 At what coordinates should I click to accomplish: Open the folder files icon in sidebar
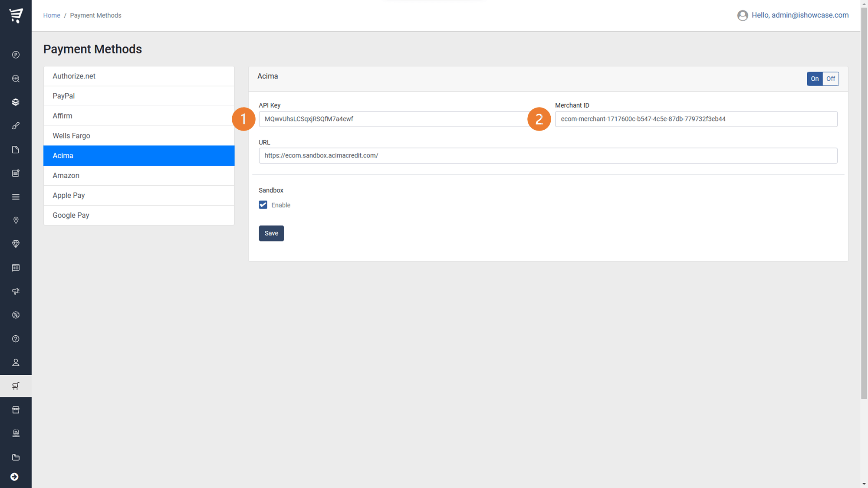click(16, 457)
